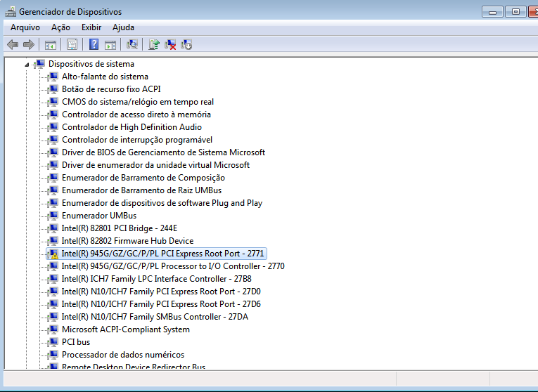Select Controlador de High Definition Audio
Screen dimensions: 538x392
coord(132,127)
